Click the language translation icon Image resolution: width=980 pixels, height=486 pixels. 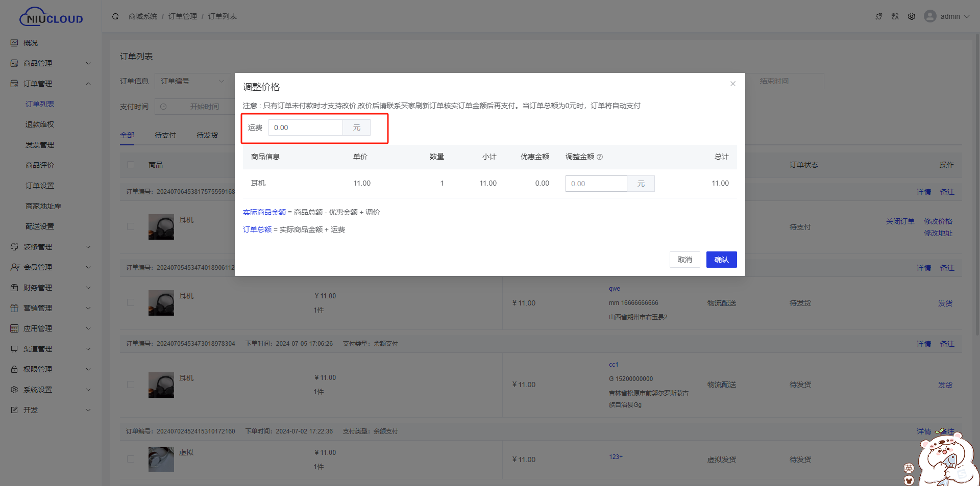click(x=895, y=16)
